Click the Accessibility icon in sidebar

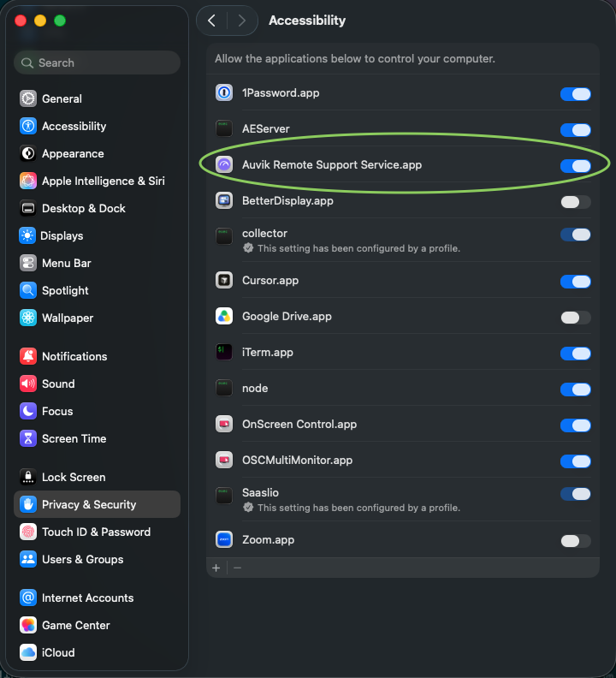click(28, 126)
